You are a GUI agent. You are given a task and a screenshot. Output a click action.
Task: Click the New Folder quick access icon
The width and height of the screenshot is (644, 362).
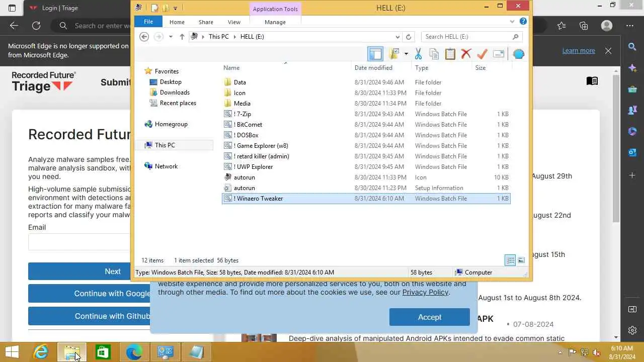tap(165, 8)
